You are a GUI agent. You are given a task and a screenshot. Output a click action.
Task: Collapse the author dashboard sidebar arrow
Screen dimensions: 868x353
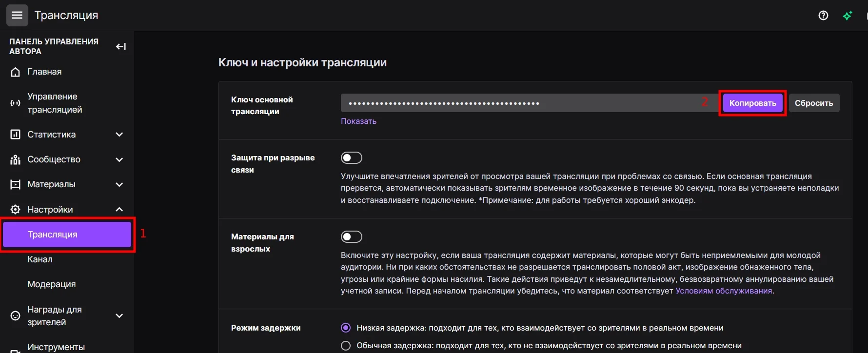(x=120, y=47)
